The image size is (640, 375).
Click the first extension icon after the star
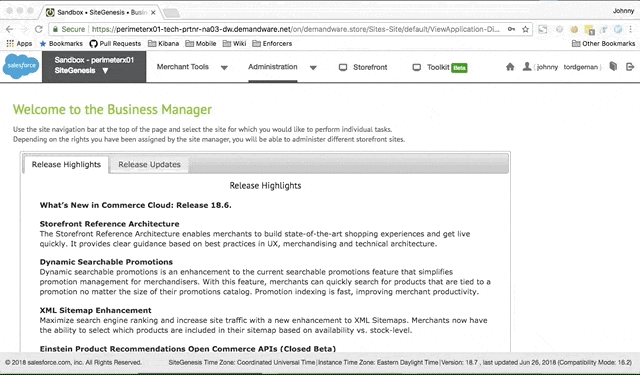542,29
